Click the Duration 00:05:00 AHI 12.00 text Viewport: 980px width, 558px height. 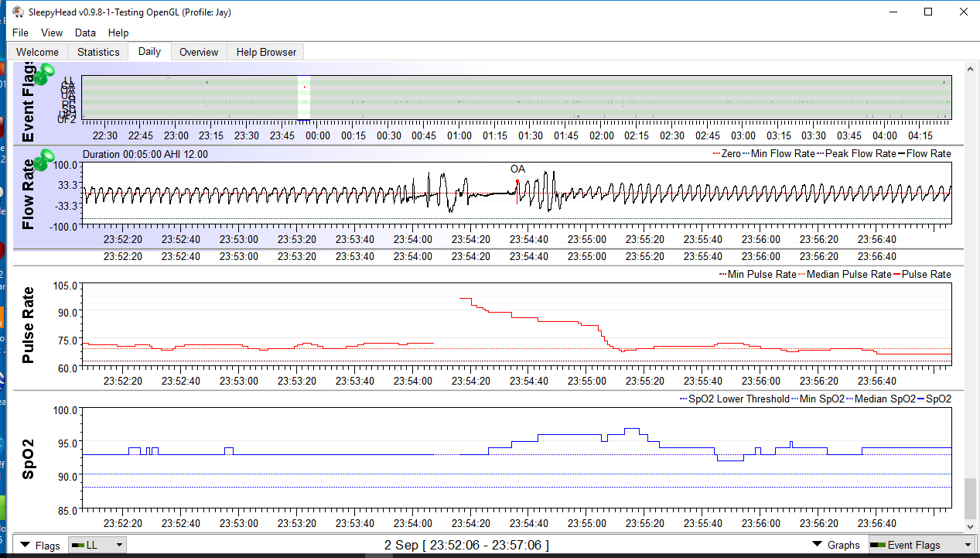coord(145,154)
